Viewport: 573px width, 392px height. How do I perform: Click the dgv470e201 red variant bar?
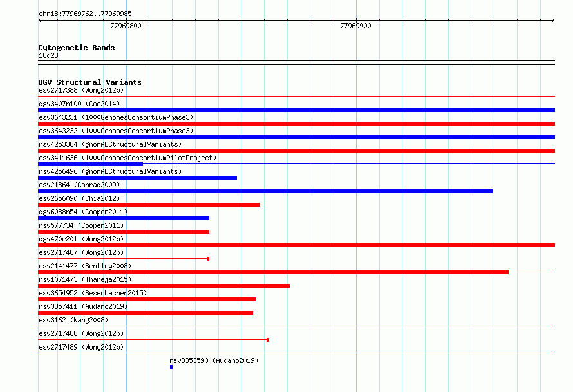coord(296,245)
